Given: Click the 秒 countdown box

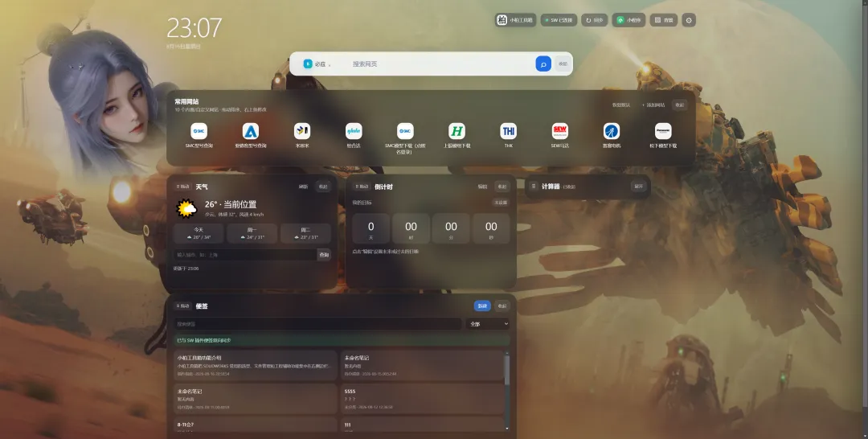Looking at the screenshot, I should point(491,228).
